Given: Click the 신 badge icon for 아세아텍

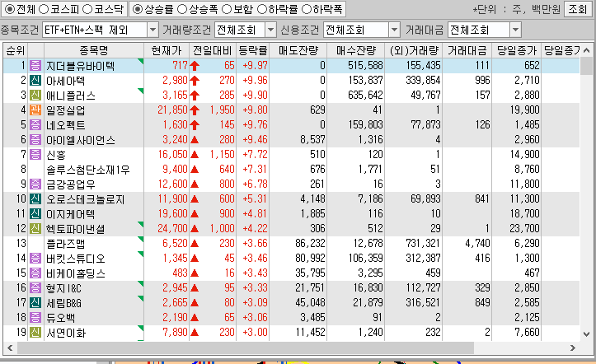Looking at the screenshot, I should pos(35,80).
